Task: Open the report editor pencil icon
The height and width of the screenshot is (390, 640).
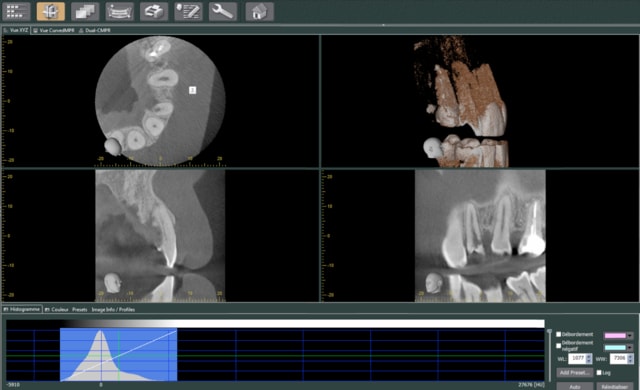Action: [188, 11]
